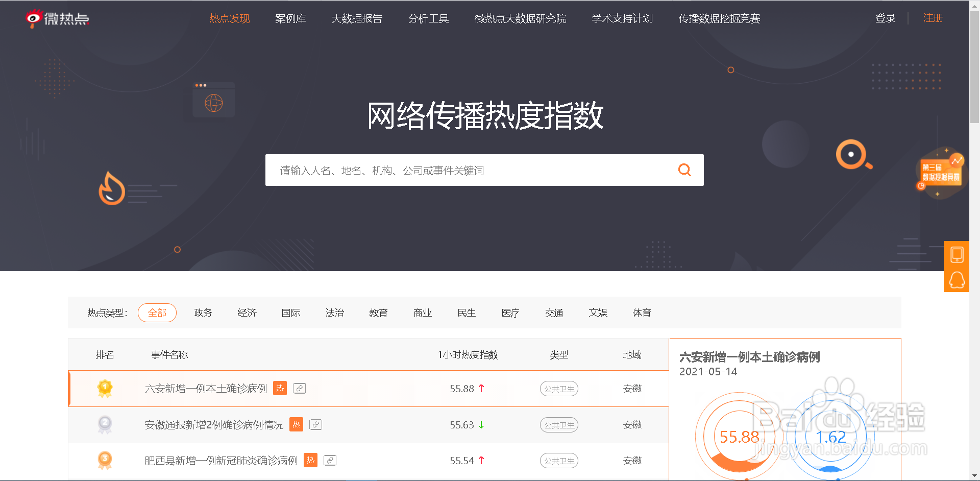Open the QQ contact sidebar icon
This screenshot has height=481, width=980.
957,280
